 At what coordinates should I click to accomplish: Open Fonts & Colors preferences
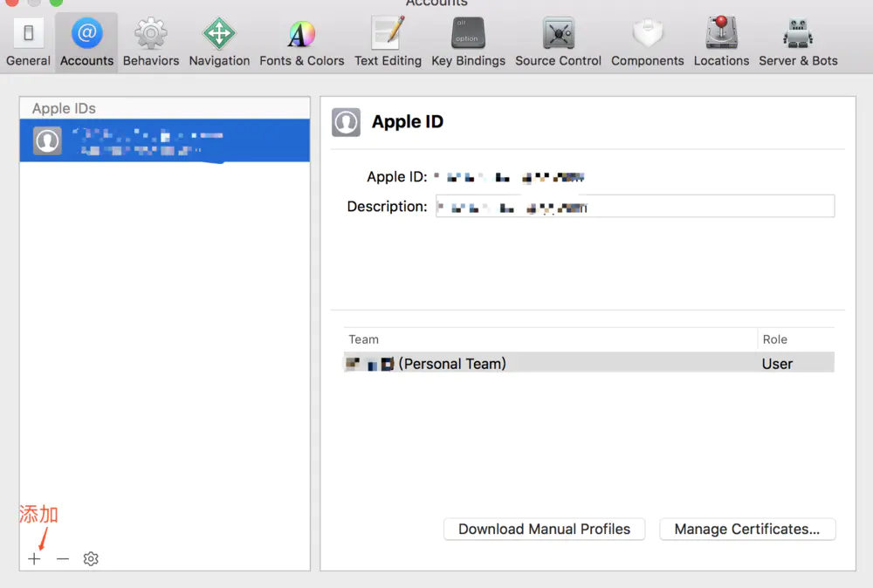(301, 43)
